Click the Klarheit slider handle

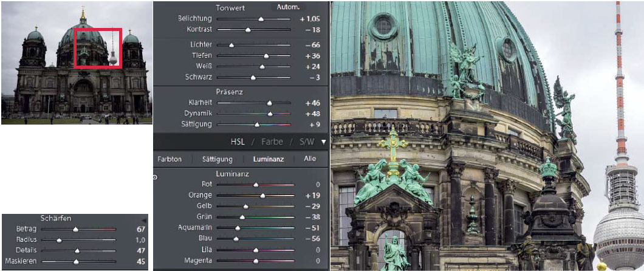point(269,103)
